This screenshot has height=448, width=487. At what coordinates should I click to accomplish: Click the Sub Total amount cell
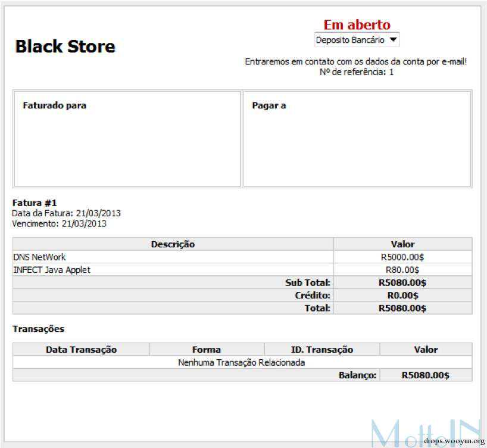click(x=402, y=283)
